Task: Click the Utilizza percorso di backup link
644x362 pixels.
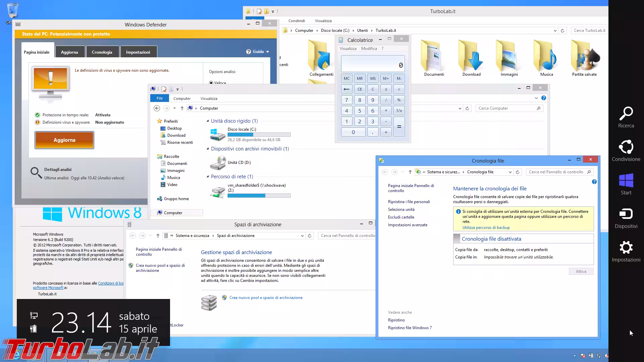Action: tap(486, 227)
